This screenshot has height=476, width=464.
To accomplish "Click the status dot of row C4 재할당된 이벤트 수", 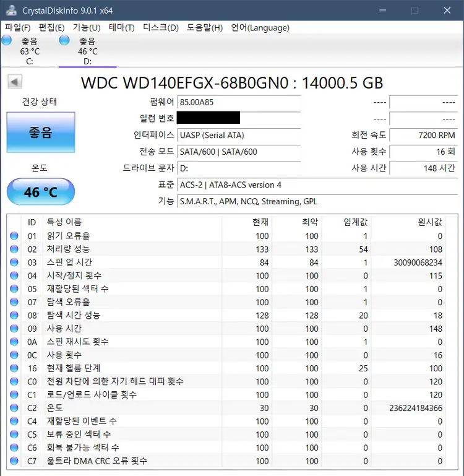I will click(x=14, y=421).
